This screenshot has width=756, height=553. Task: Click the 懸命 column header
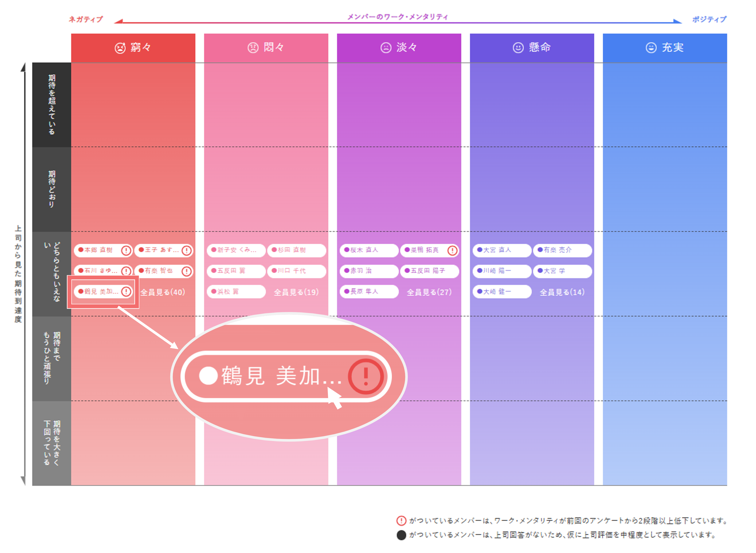pos(532,48)
